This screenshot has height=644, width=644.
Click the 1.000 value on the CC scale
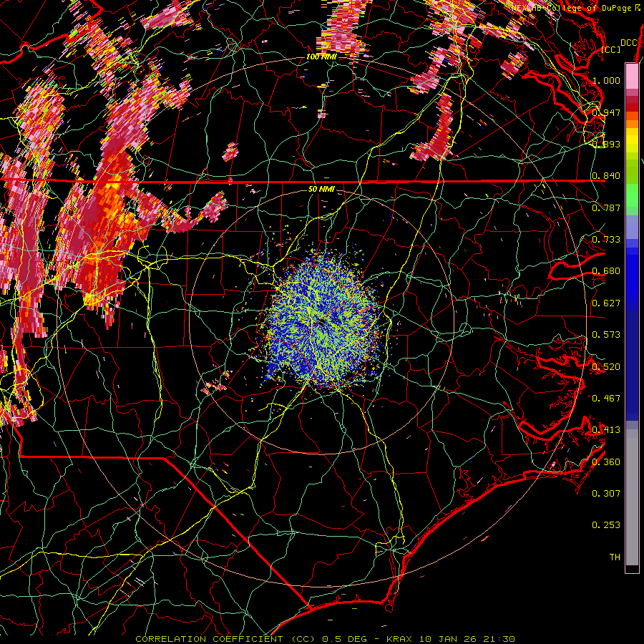click(606, 80)
